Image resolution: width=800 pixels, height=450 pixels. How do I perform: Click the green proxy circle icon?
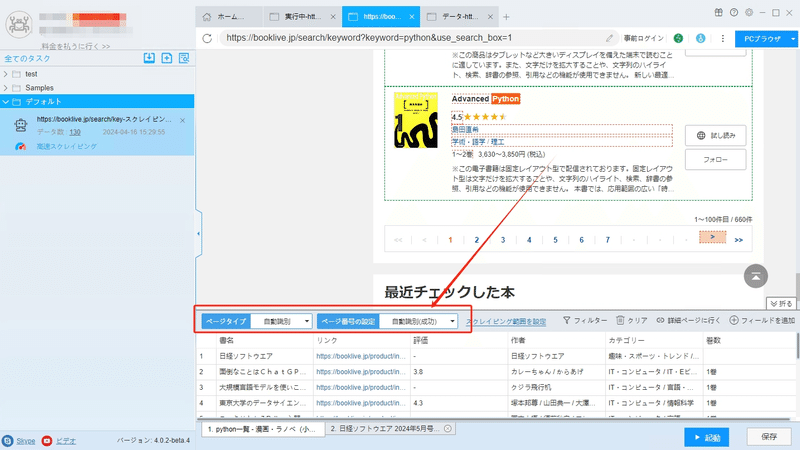[678, 38]
